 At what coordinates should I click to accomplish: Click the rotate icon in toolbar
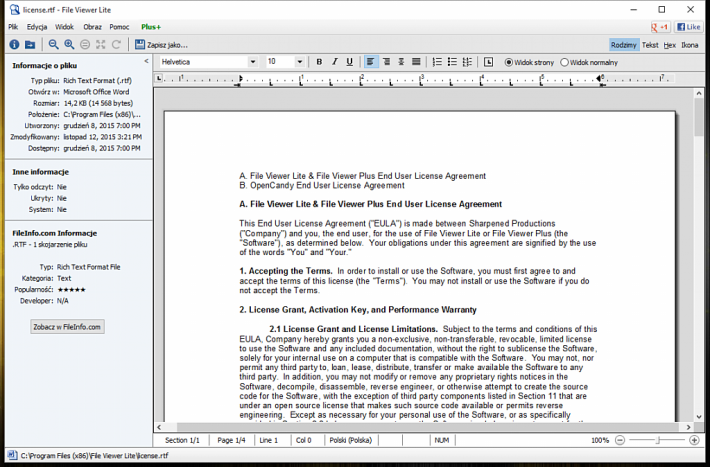(x=116, y=44)
